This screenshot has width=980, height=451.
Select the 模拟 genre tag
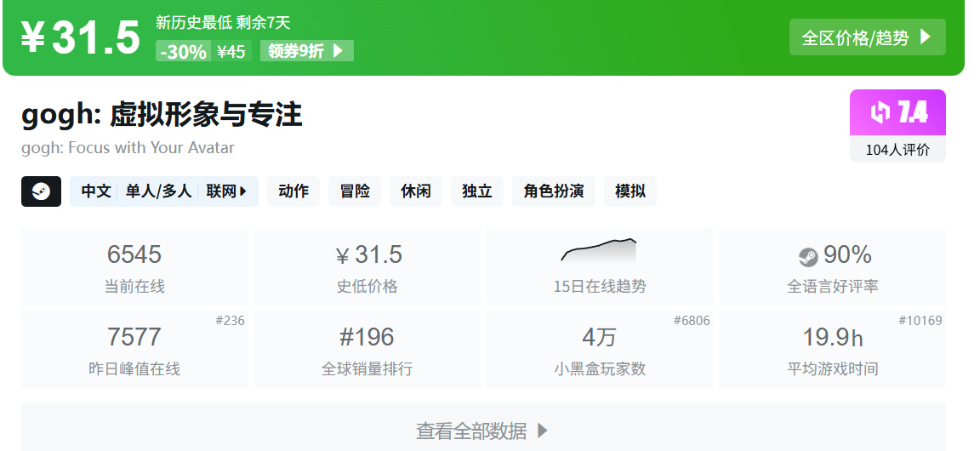coord(630,191)
